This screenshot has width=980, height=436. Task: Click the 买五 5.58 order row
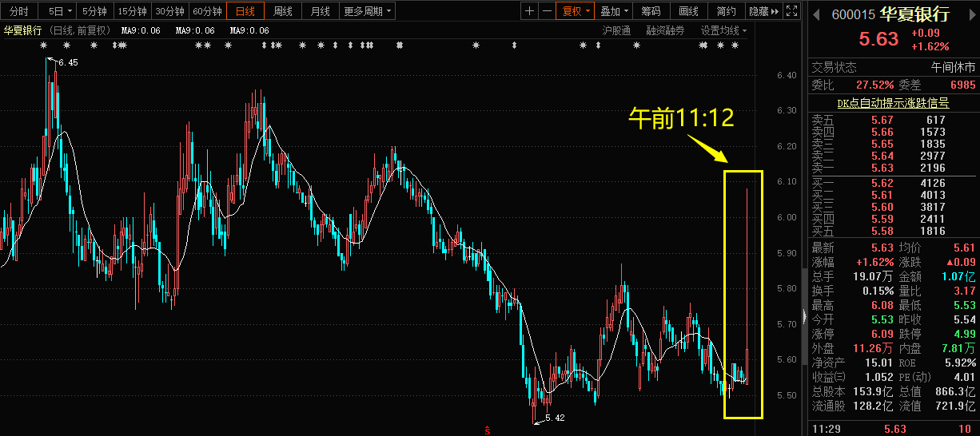point(894,231)
